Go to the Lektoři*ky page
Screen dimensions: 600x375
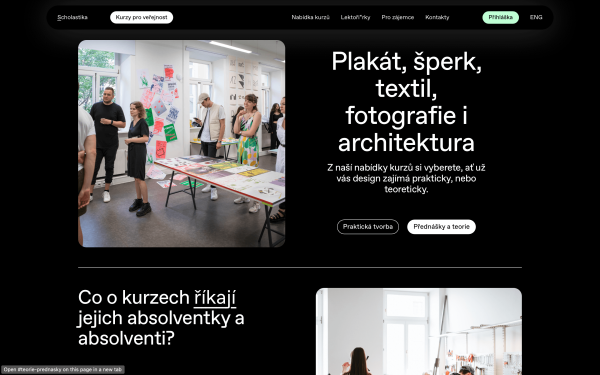click(355, 17)
